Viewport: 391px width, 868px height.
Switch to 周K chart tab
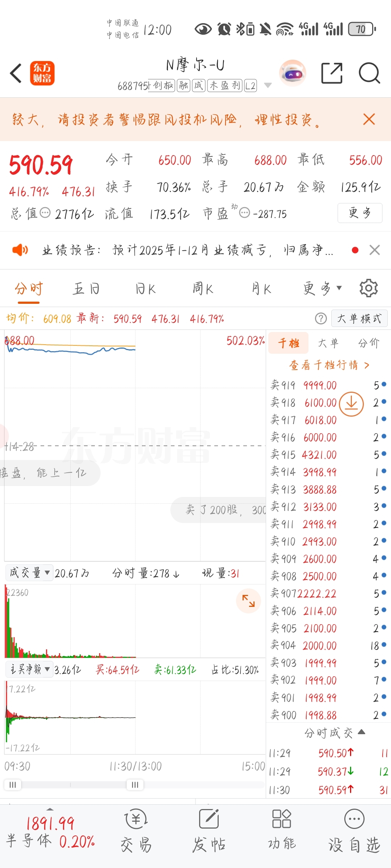coord(203,289)
